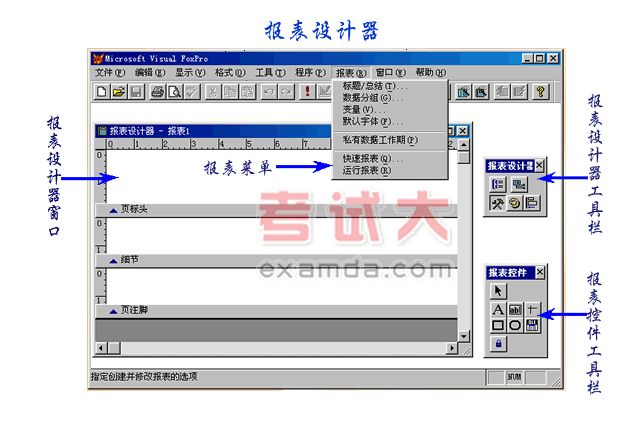Select the Field tool (abl icon)
Screen dimensions: 636x432
point(515,309)
